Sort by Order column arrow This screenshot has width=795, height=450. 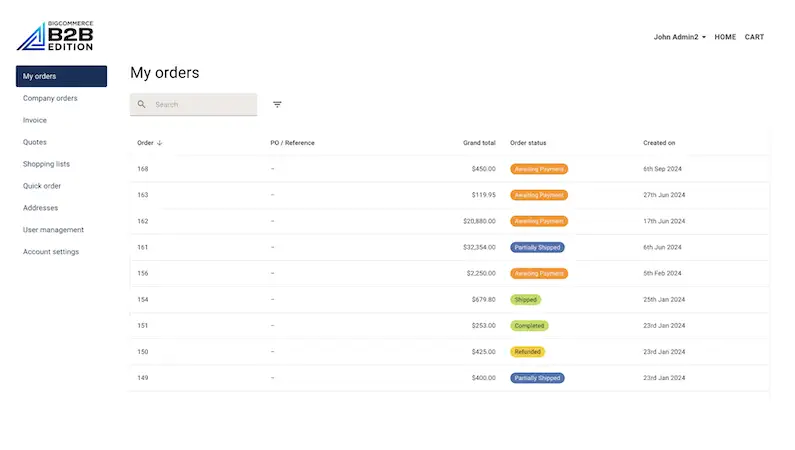(160, 143)
